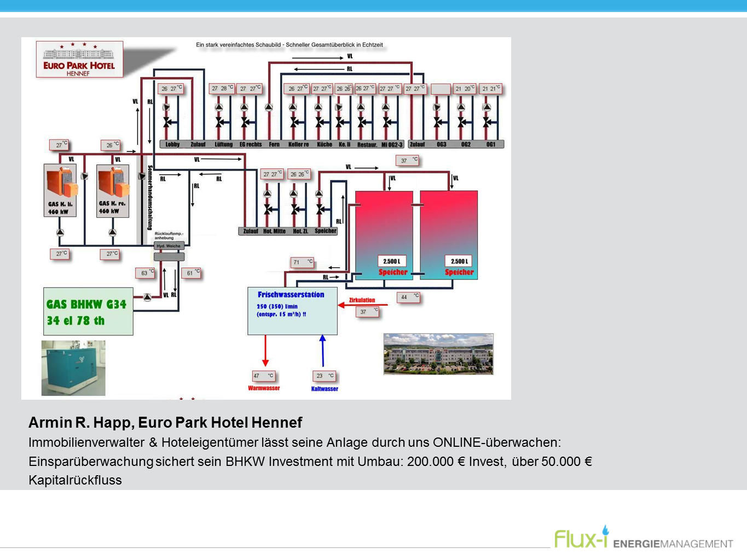Click the blue arrow above Kaltwasser
The width and height of the screenshot is (747, 560).
(x=323, y=351)
